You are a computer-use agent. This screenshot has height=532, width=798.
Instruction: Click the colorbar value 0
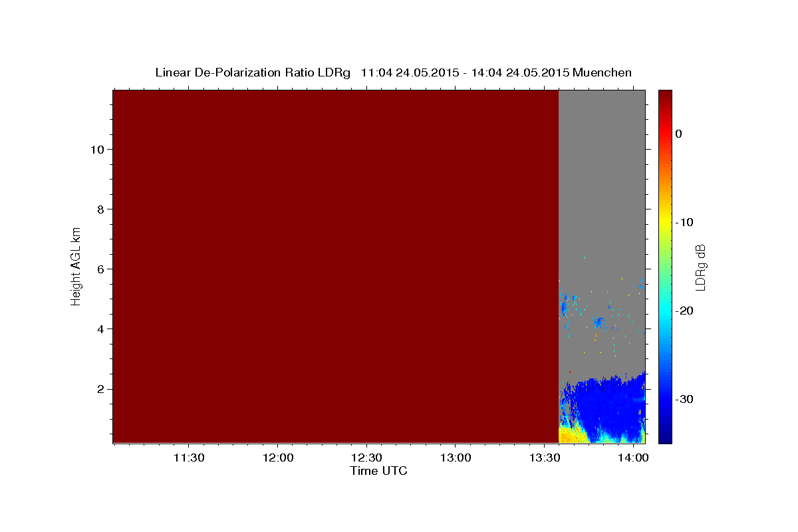pos(678,134)
